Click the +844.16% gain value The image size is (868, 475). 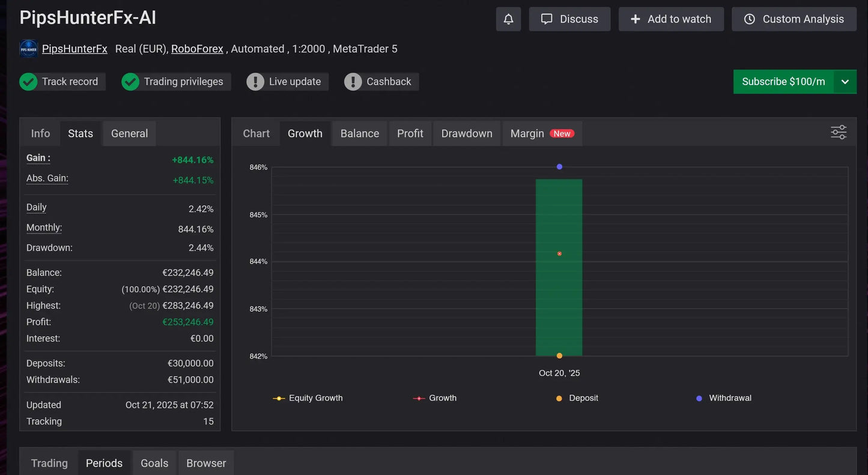point(193,160)
